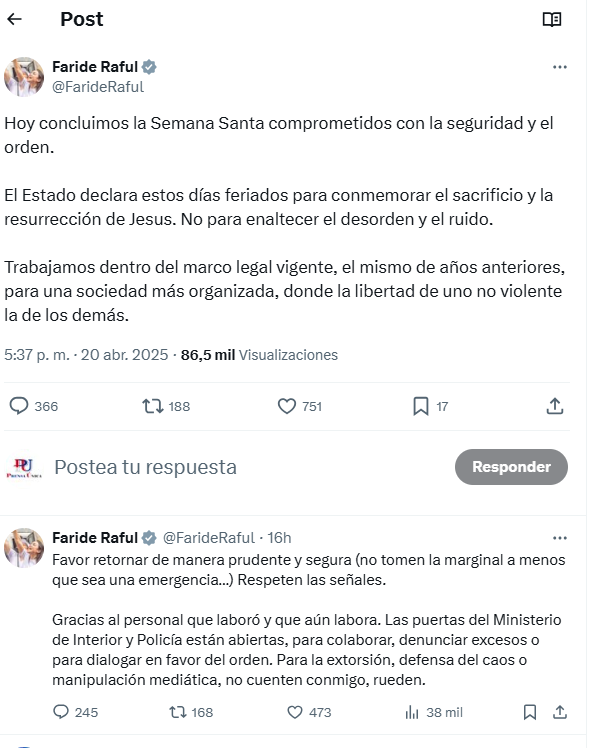Bookmark the second Faride Raful post
This screenshot has height=748, width=602.
point(529,712)
